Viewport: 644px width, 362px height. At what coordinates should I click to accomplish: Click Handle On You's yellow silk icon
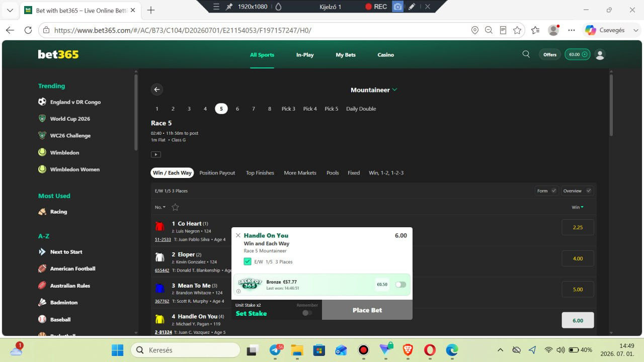tap(159, 319)
